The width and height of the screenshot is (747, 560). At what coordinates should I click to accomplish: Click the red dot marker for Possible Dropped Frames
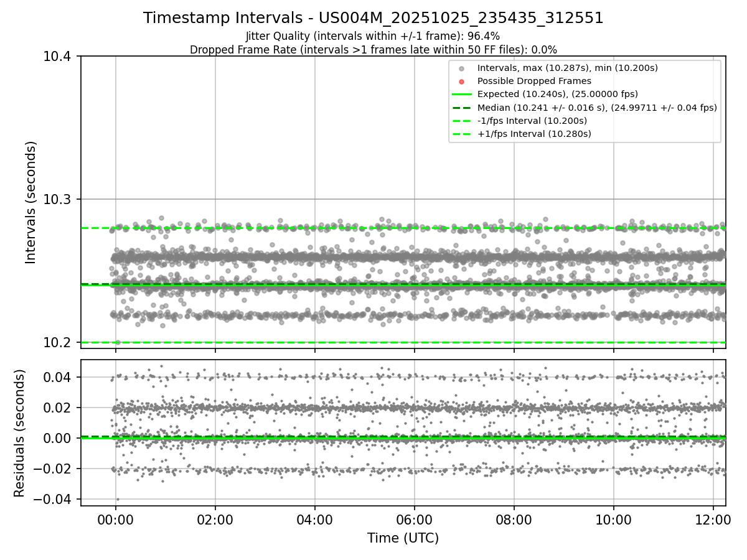tap(461, 82)
